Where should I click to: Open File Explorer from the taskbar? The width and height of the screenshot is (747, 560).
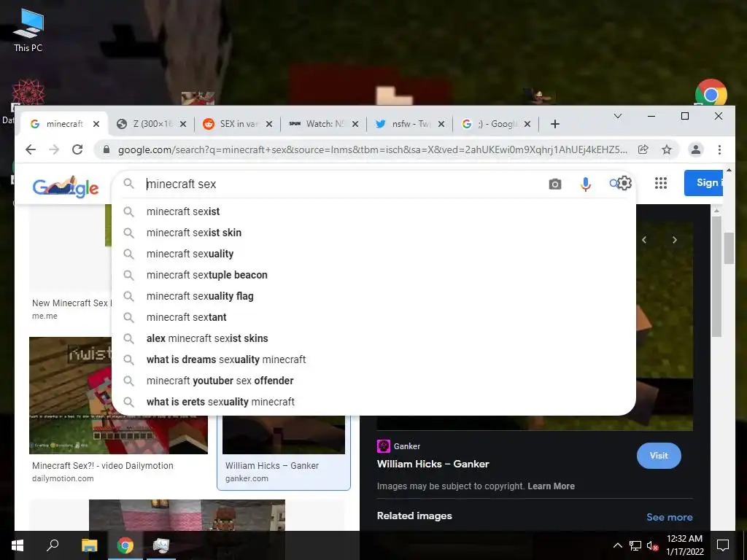pyautogui.click(x=89, y=545)
